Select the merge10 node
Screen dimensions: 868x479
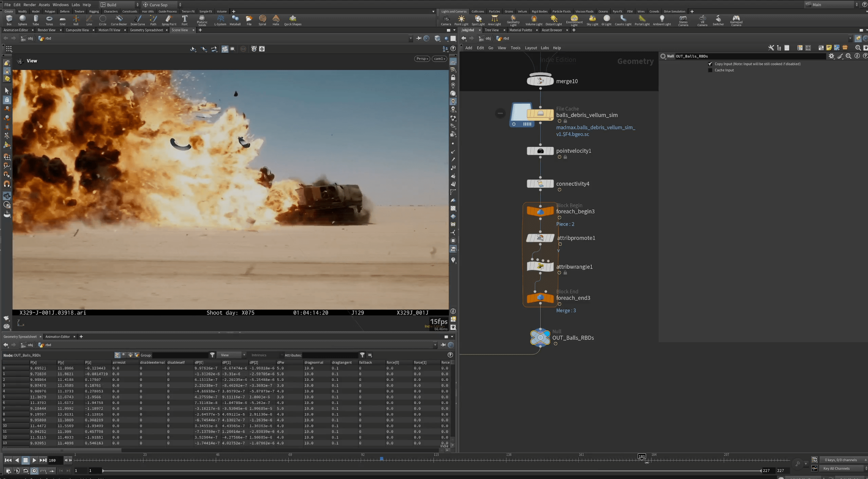(540, 81)
